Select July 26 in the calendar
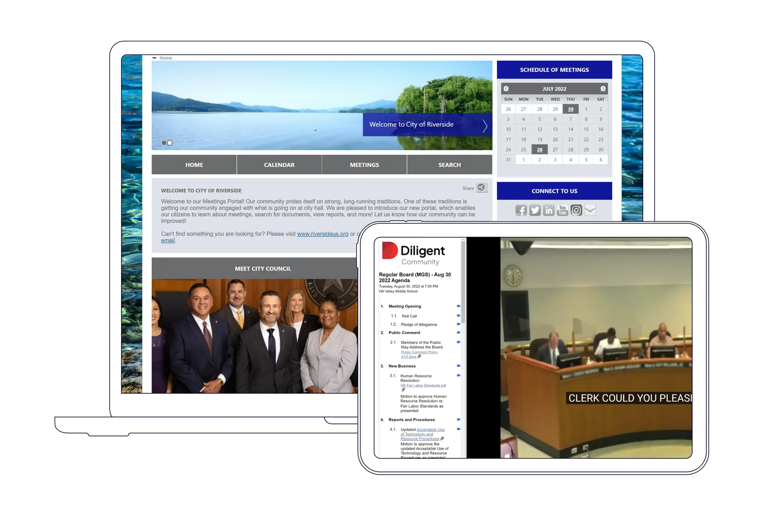Image resolution: width=764 pixels, height=532 pixels. coord(539,150)
